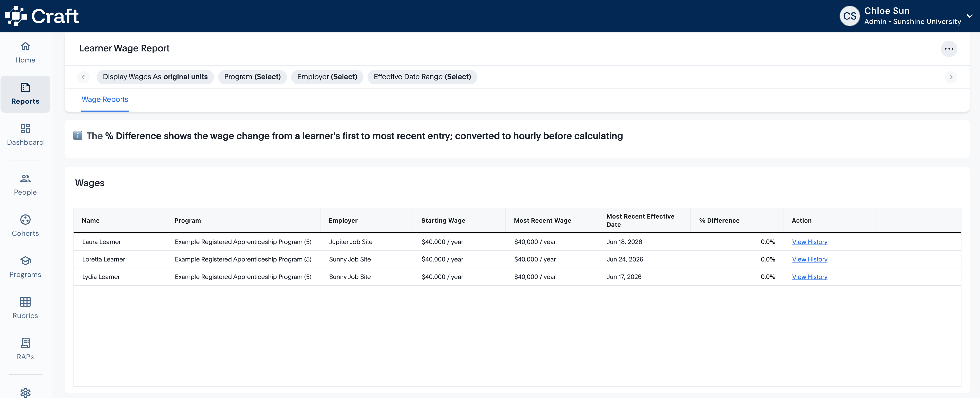The height and width of the screenshot is (398, 980).
Task: Open the settings gear icon
Action: 25,392
